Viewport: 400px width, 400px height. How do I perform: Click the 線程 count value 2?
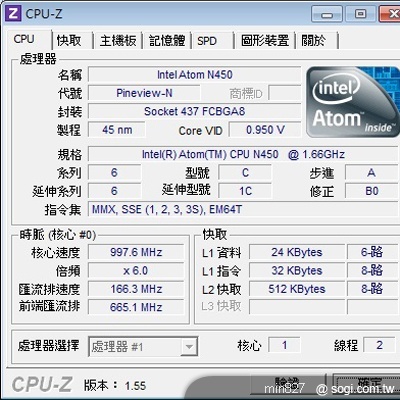click(x=380, y=345)
